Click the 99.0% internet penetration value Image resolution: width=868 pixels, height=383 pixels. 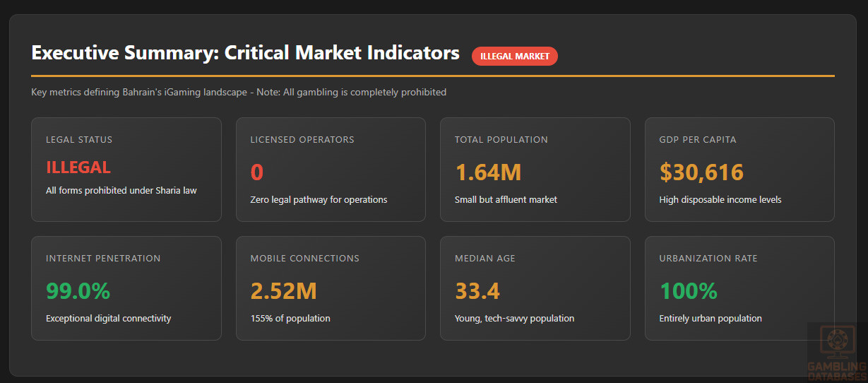[x=78, y=290]
